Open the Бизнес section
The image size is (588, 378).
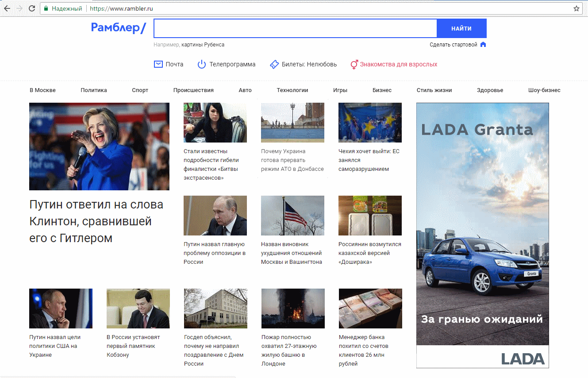tap(382, 90)
